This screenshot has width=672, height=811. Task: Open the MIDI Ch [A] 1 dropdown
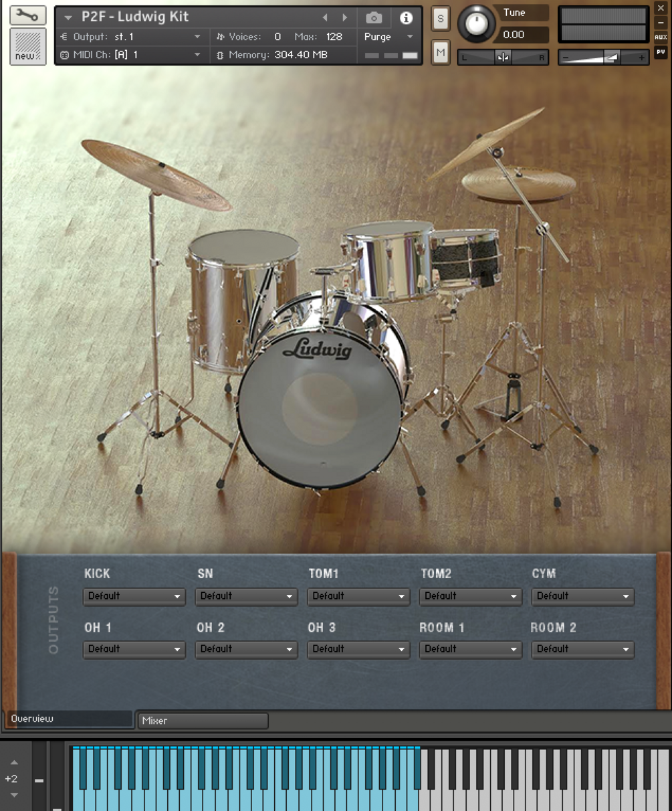click(x=130, y=55)
